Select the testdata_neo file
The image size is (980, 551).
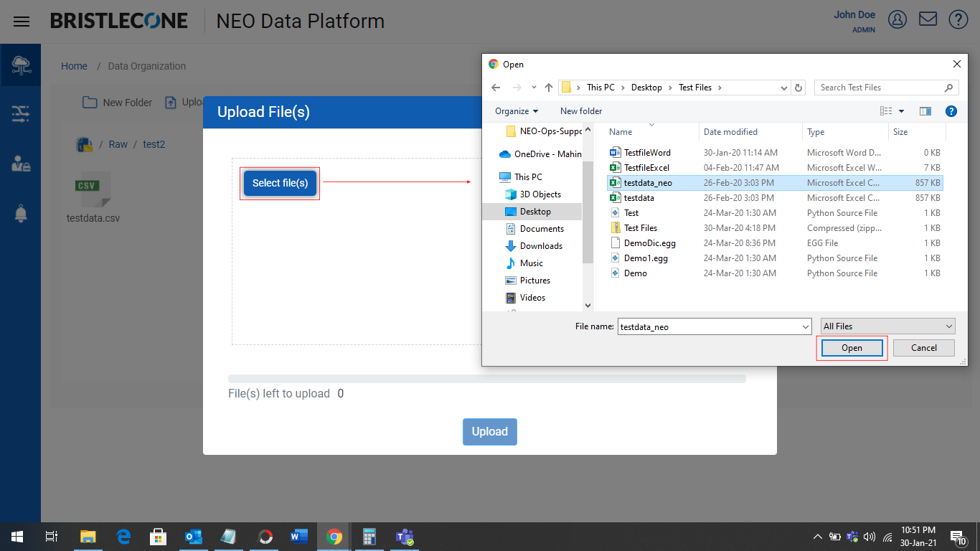[x=775, y=183]
